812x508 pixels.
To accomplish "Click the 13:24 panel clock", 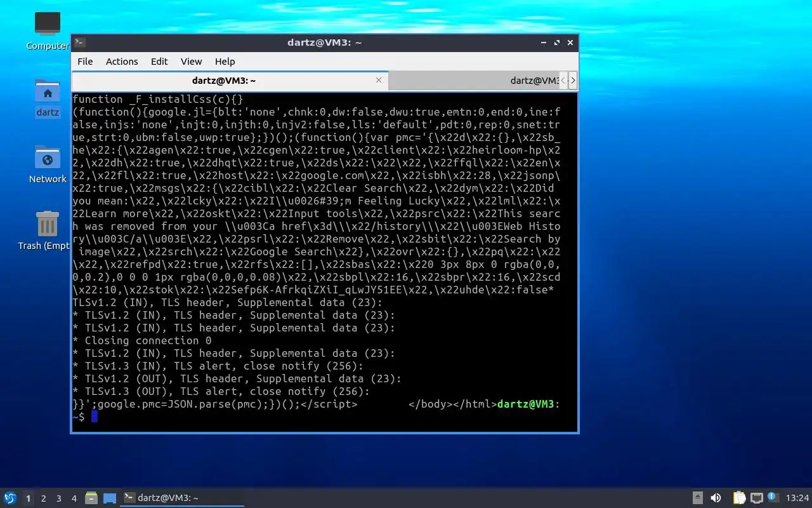I will (797, 498).
